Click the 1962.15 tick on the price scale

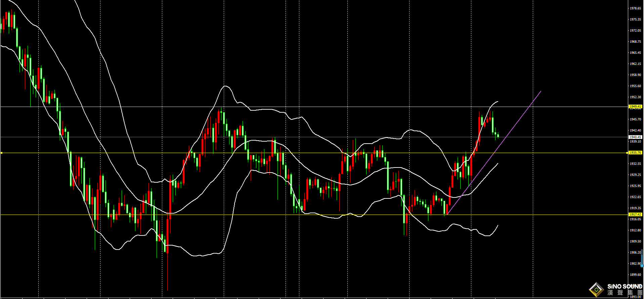[x=635, y=64]
